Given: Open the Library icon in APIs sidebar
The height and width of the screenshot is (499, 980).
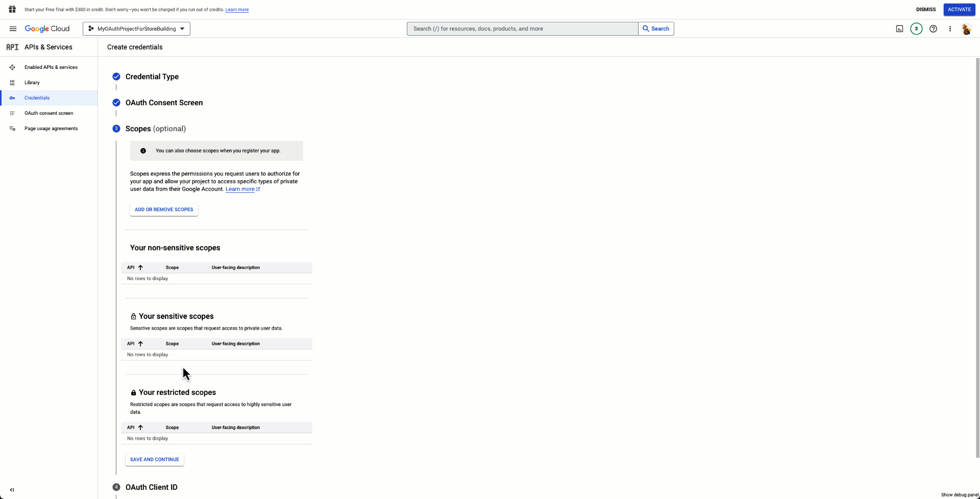Looking at the screenshot, I should pyautogui.click(x=12, y=82).
